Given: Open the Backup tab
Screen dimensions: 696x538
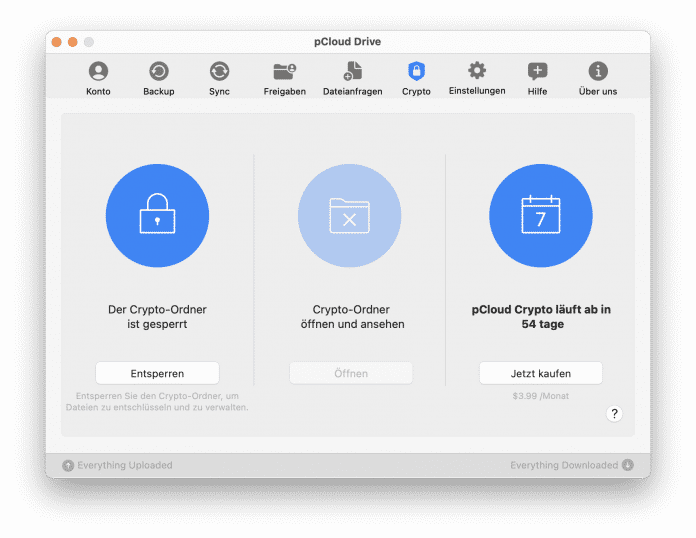Looking at the screenshot, I should click(x=158, y=79).
